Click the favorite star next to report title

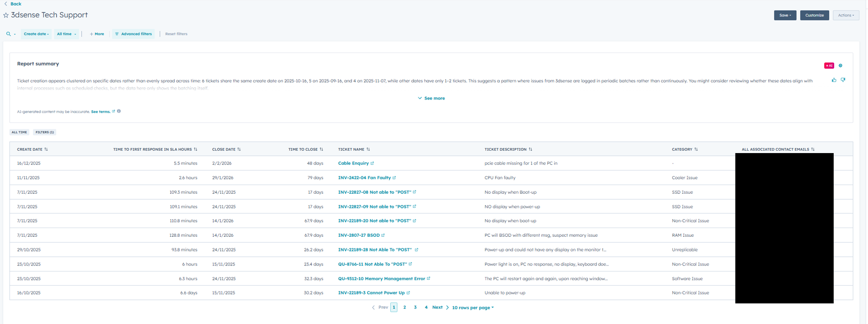6,15
